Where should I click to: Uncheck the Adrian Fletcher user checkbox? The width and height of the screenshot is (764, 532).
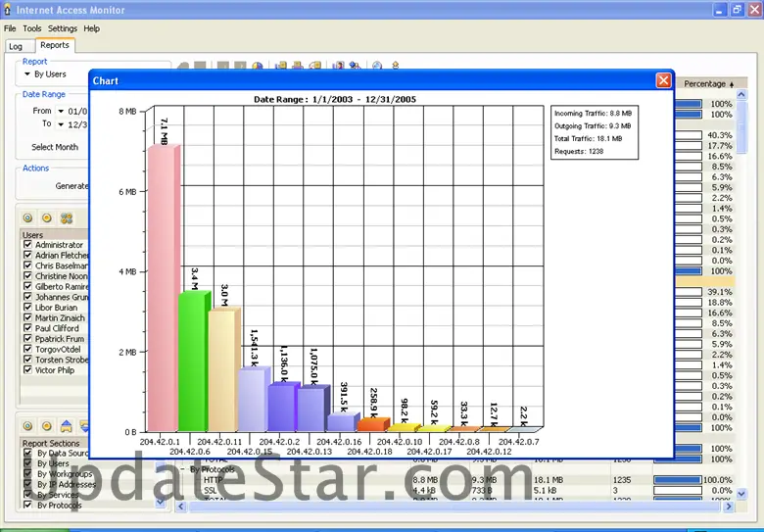pyautogui.click(x=27, y=255)
